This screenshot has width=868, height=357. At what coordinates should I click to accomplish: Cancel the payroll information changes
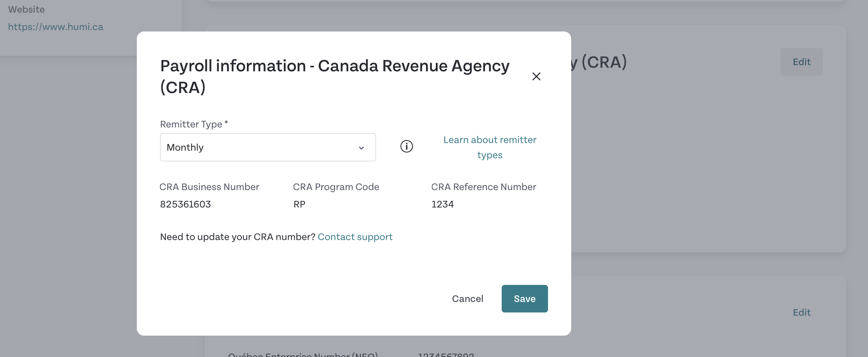tap(467, 299)
